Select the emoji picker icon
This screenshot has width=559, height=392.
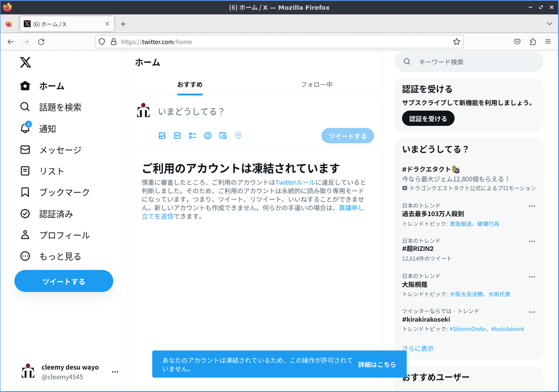pyautogui.click(x=208, y=135)
